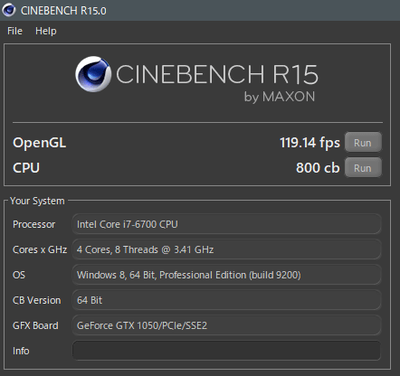Image resolution: width=400 pixels, height=376 pixels.
Task: Click the CINEBENCH R15.0 window title
Action: click(64, 11)
